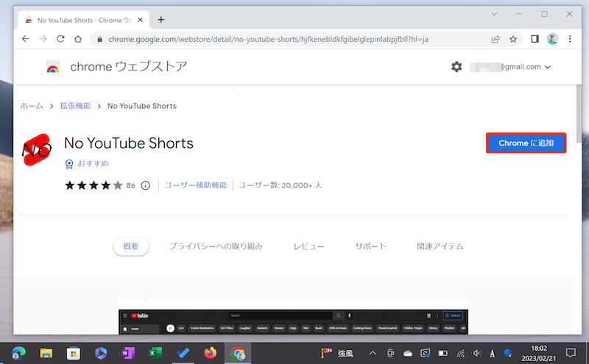Open a new browser tab
The image size is (589, 364).
[161, 19]
